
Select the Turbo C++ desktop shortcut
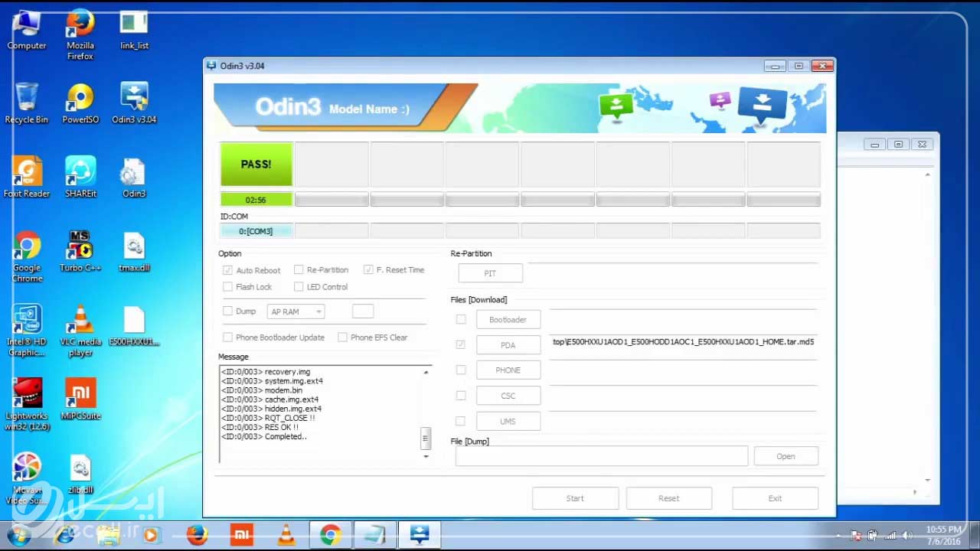coord(80,252)
